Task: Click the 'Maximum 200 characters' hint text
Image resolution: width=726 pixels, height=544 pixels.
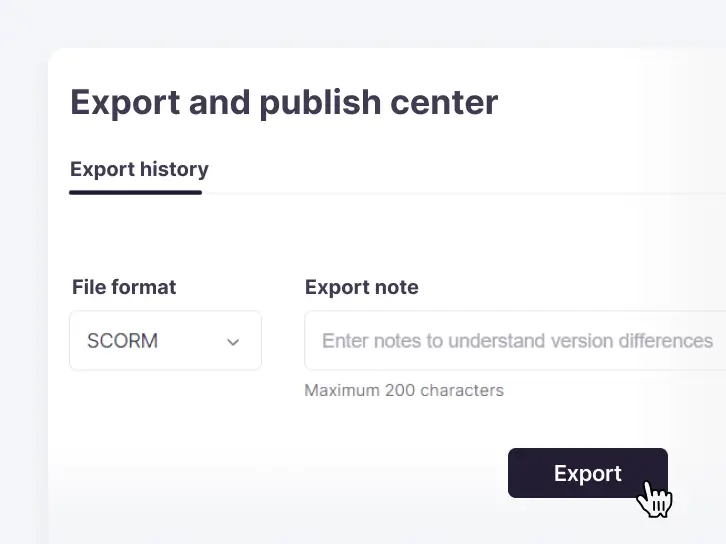Action: (x=404, y=390)
